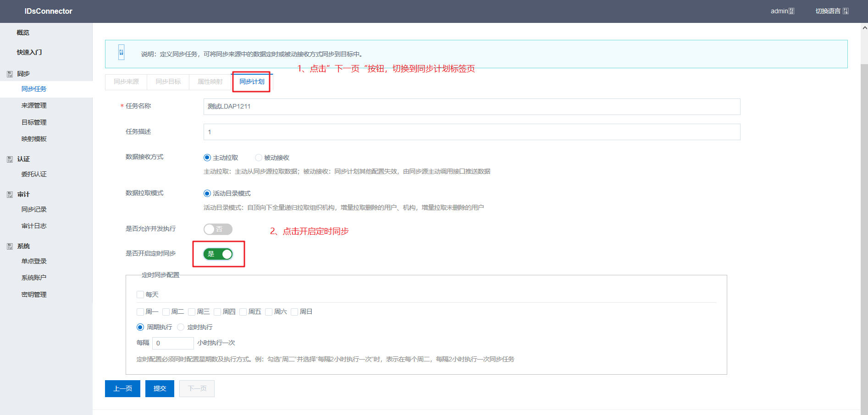The image size is (868, 415).
Task: Click the 提交 submit button
Action: tap(160, 389)
